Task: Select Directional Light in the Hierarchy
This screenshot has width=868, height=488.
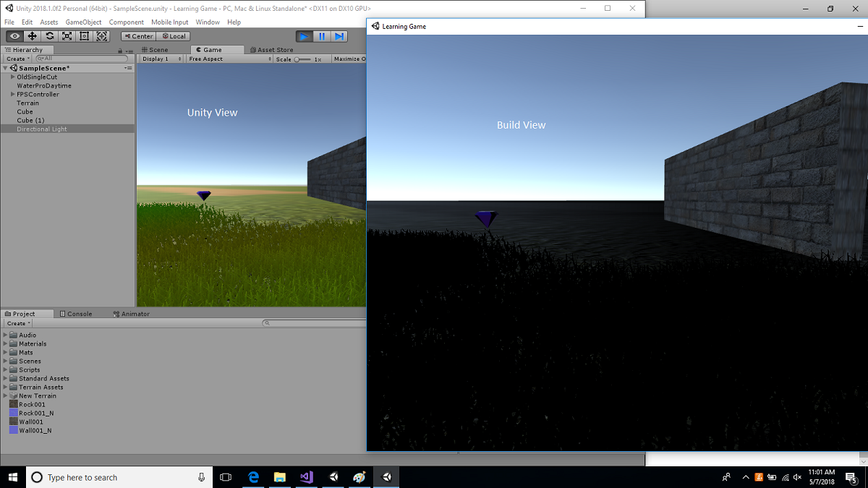Action: click(43, 129)
